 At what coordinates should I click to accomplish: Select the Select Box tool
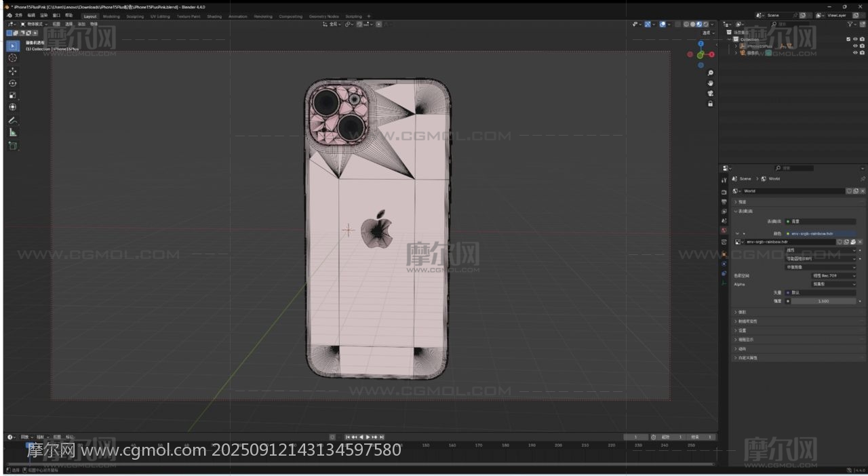12,45
